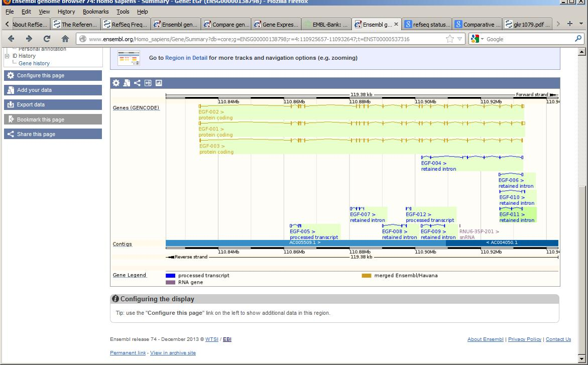Click the Google search input field
The height and width of the screenshot is (365, 588).
pos(529,39)
